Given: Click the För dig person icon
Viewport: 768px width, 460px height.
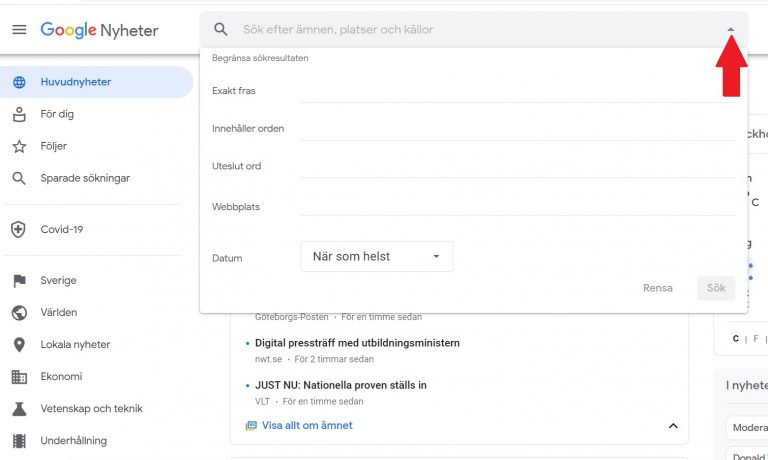Looking at the screenshot, I should tap(19, 114).
